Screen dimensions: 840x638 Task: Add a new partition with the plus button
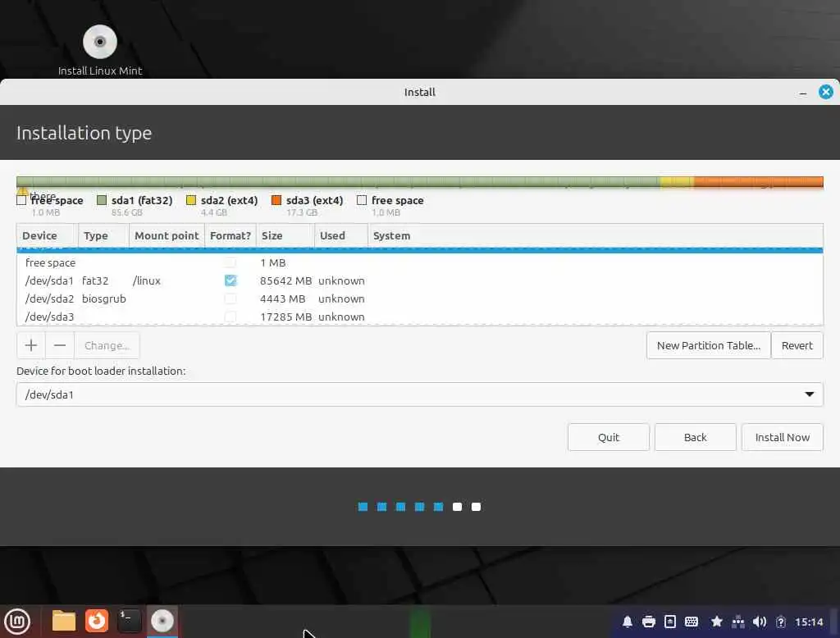coord(31,345)
